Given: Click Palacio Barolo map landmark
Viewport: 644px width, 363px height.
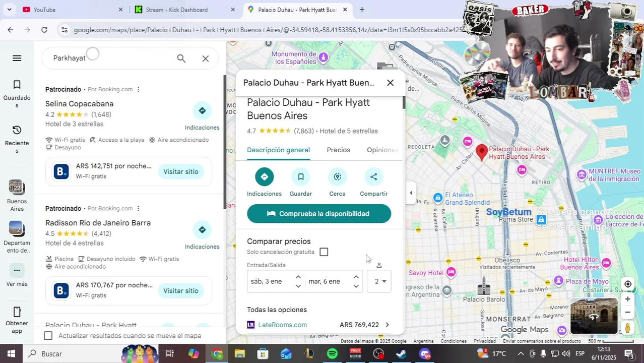Looking at the screenshot, I should coord(484,286).
